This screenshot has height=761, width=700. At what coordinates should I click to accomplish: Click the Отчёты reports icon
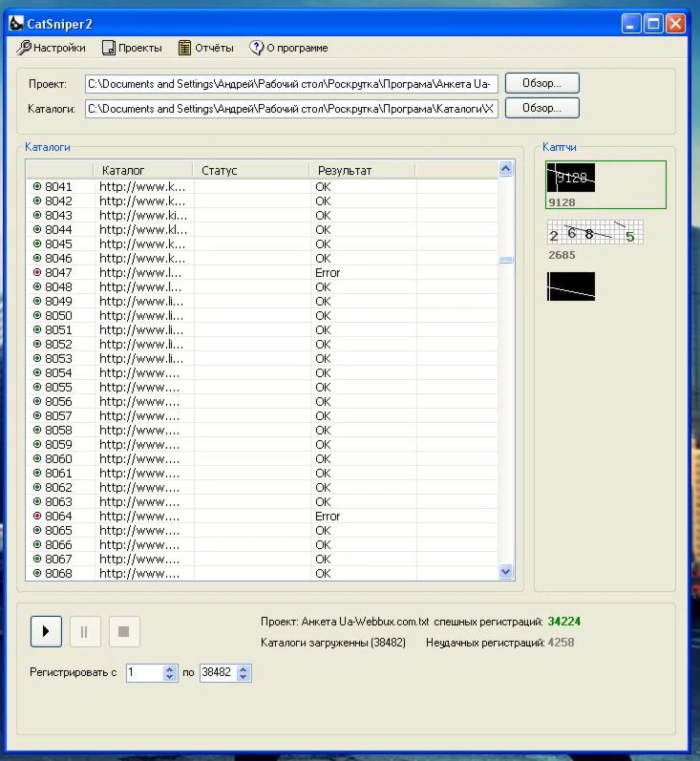coord(184,48)
